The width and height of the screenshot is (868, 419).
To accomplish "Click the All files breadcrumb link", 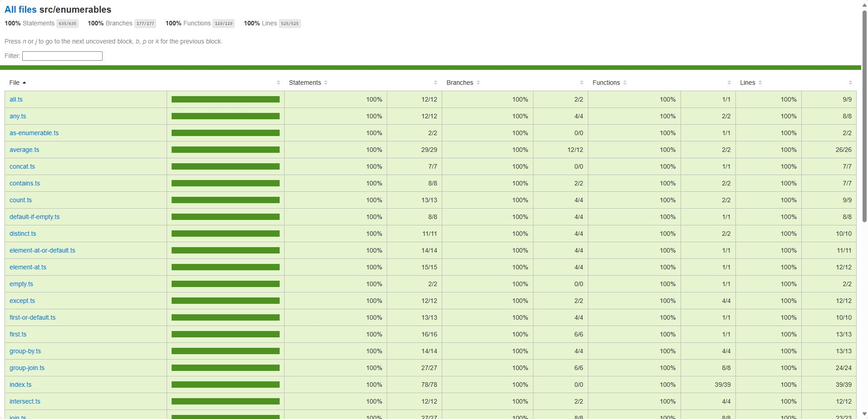I will tap(20, 9).
